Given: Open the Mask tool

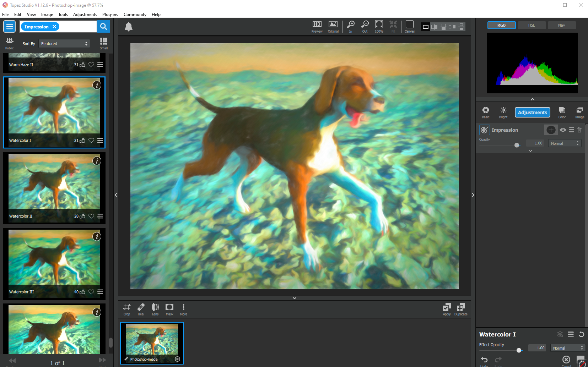Looking at the screenshot, I should [x=169, y=309].
